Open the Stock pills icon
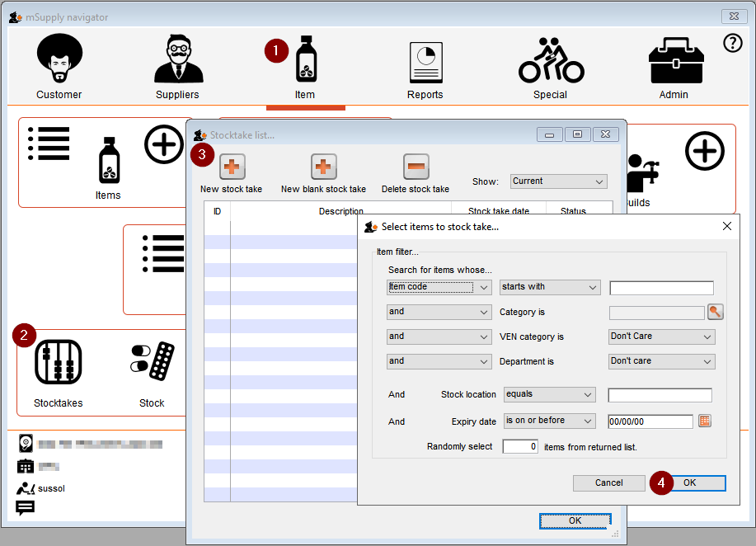This screenshot has width=756, height=546. click(x=152, y=363)
